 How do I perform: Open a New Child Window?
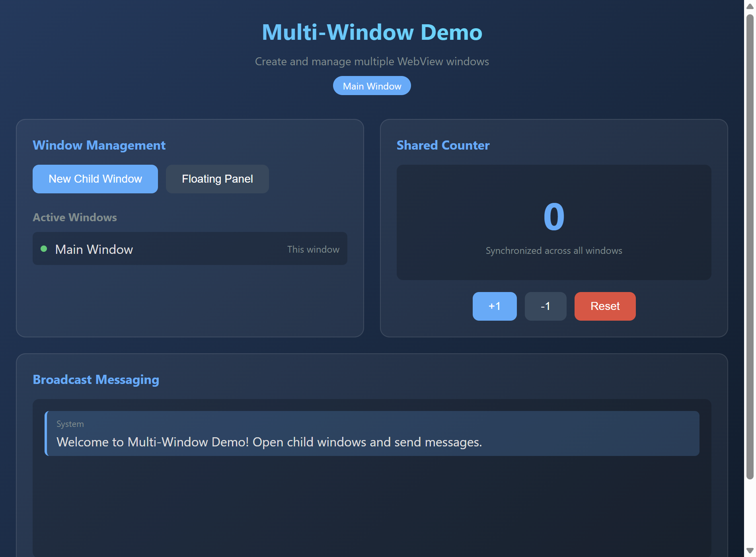pyautogui.click(x=95, y=179)
